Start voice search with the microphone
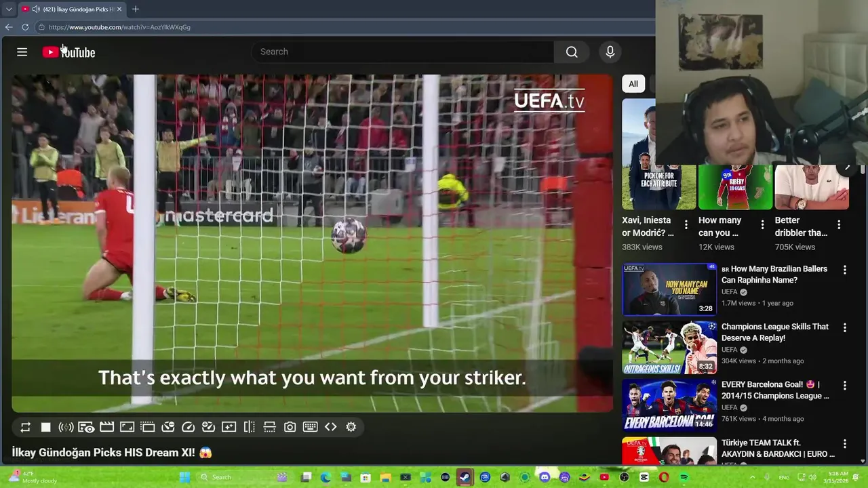868x488 pixels. point(610,52)
